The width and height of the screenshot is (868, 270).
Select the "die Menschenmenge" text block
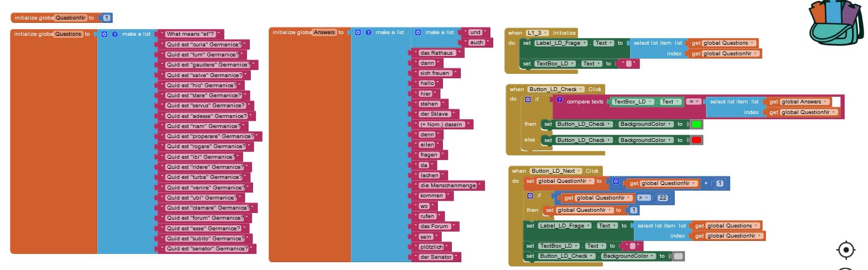coord(448,186)
